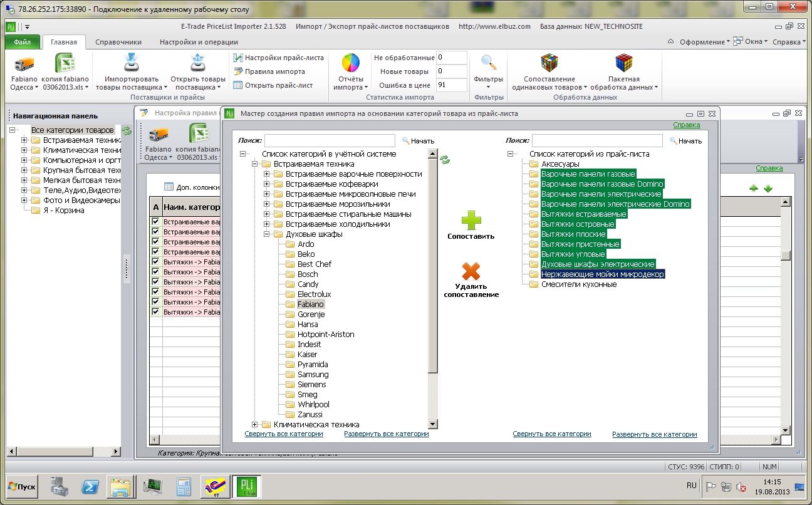Viewport: 812px width, 505px height.
Task: Open копия fabiano 03062013.xls Excel icon in ribbon
Action: click(65, 64)
